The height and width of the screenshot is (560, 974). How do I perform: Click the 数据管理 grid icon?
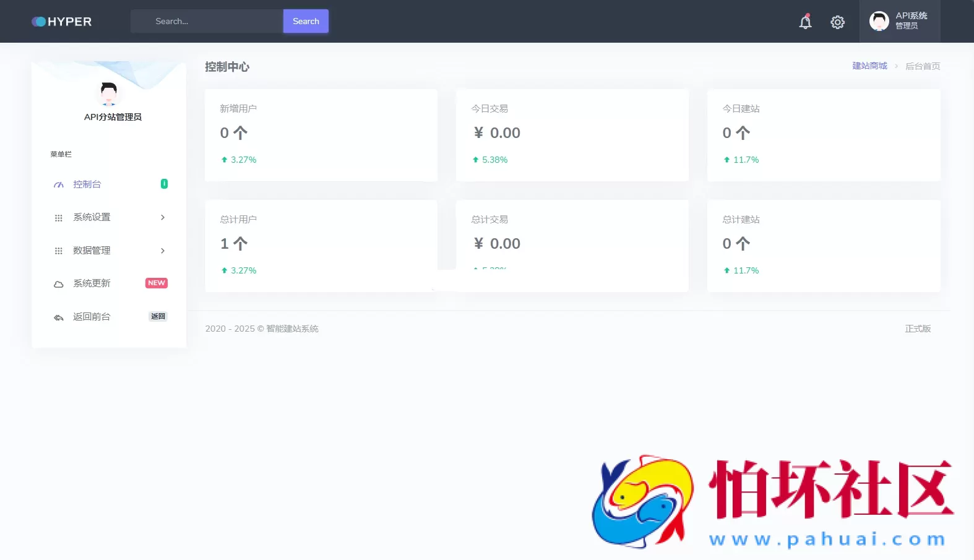click(59, 251)
